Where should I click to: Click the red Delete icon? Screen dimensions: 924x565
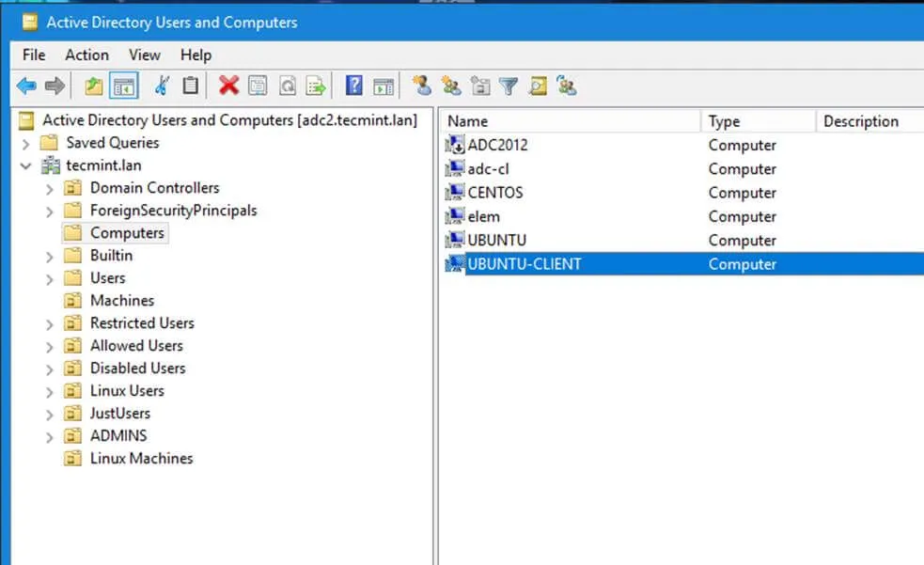pyautogui.click(x=228, y=86)
